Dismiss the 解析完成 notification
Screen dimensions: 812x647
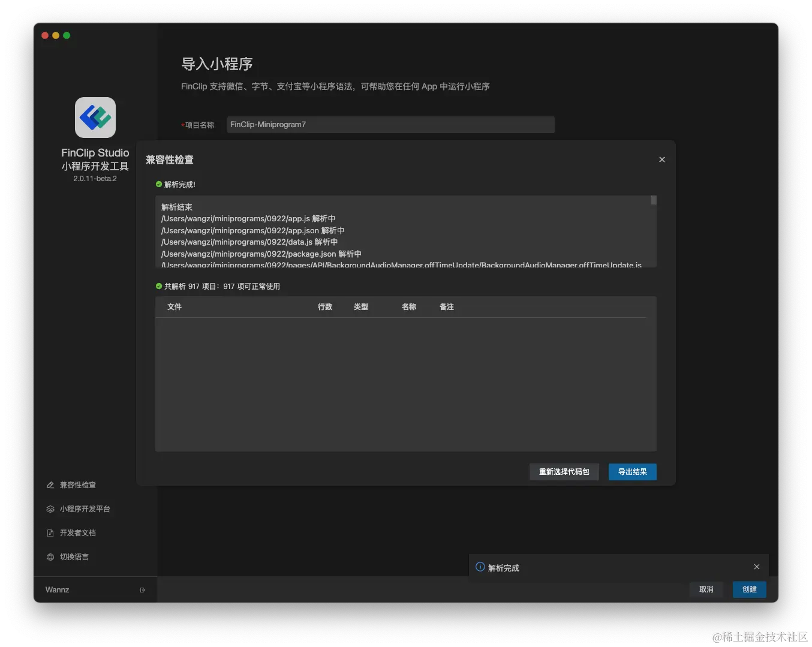(x=757, y=567)
